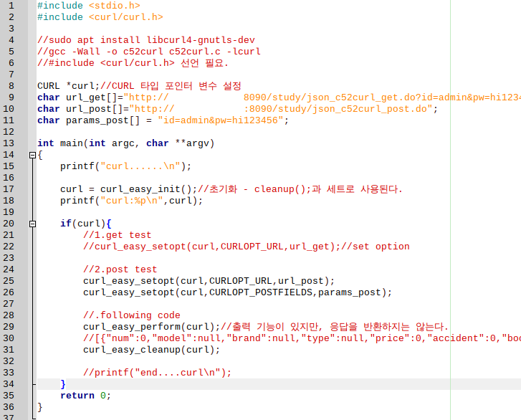Click the CURLOPT_POSTFIELDS setopt line
Image resolution: width=521 pixels, height=420 pixels.
[238, 292]
